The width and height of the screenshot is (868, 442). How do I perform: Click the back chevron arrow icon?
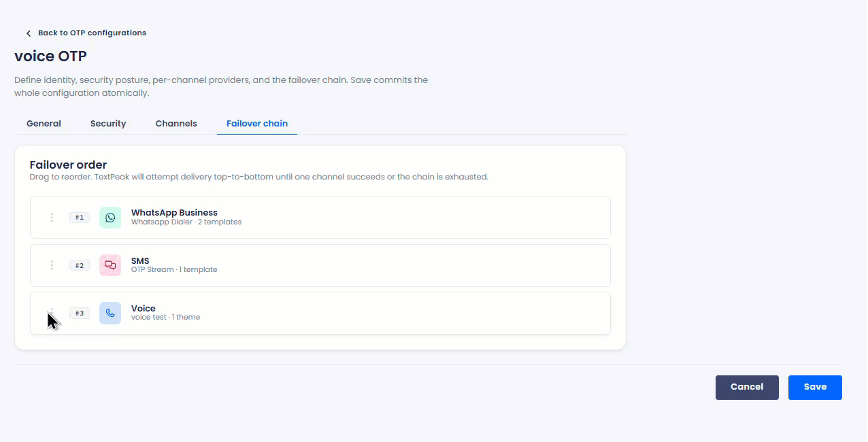pos(29,33)
